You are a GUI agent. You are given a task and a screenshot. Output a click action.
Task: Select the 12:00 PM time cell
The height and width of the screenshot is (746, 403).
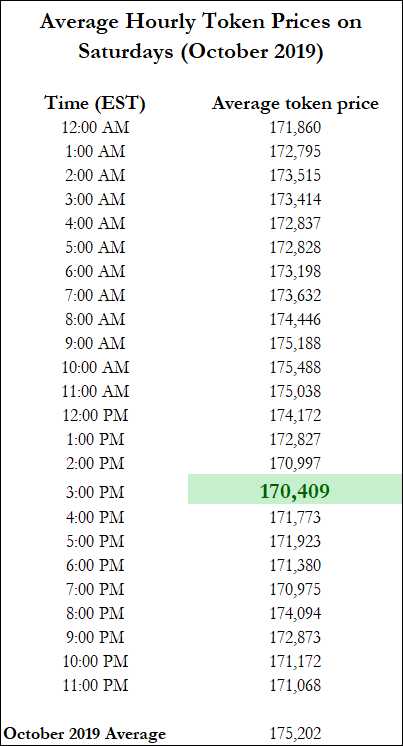pyautogui.click(x=95, y=415)
